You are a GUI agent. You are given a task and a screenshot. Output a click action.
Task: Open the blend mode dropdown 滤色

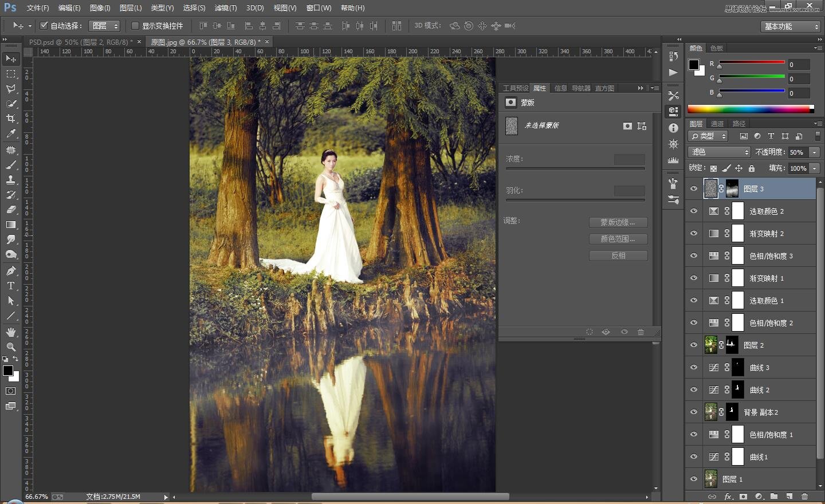719,152
